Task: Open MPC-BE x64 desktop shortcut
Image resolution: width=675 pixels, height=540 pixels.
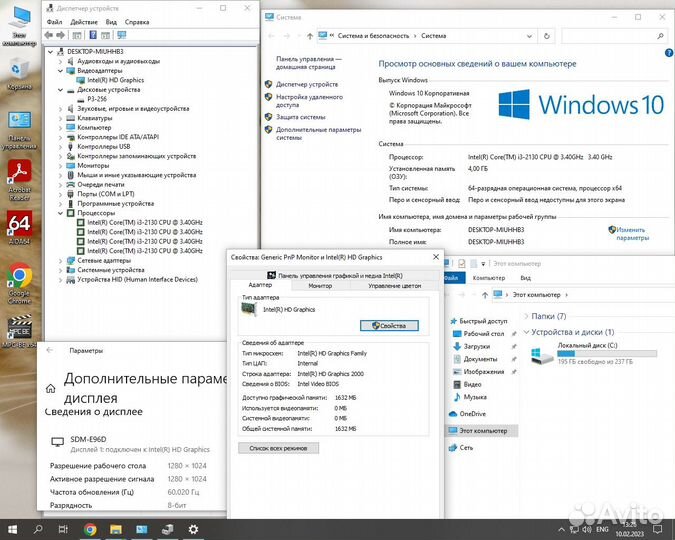Action: pyautogui.click(x=19, y=331)
